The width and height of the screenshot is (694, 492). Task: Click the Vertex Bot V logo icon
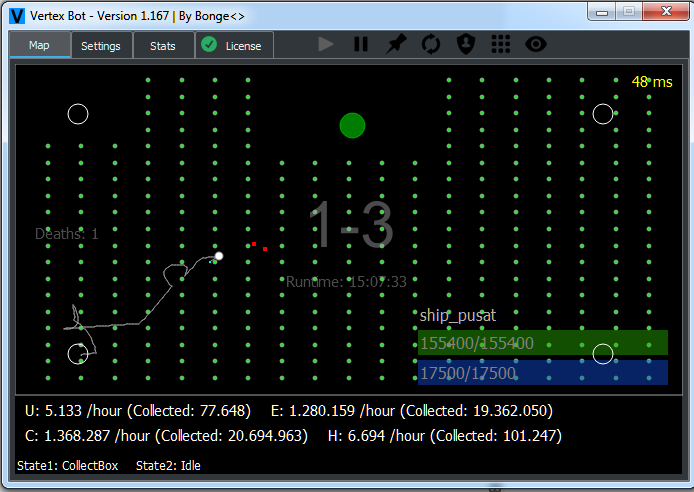click(17, 16)
